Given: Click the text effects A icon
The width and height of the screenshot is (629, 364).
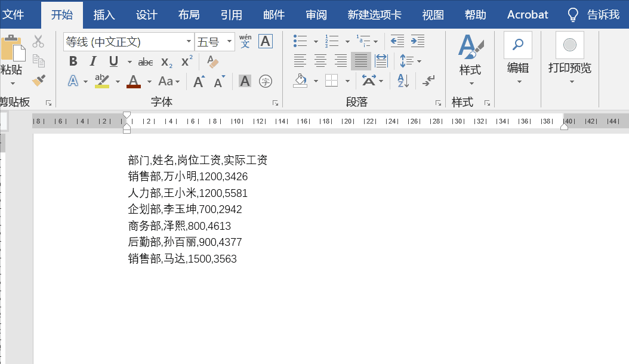Looking at the screenshot, I should tap(73, 82).
